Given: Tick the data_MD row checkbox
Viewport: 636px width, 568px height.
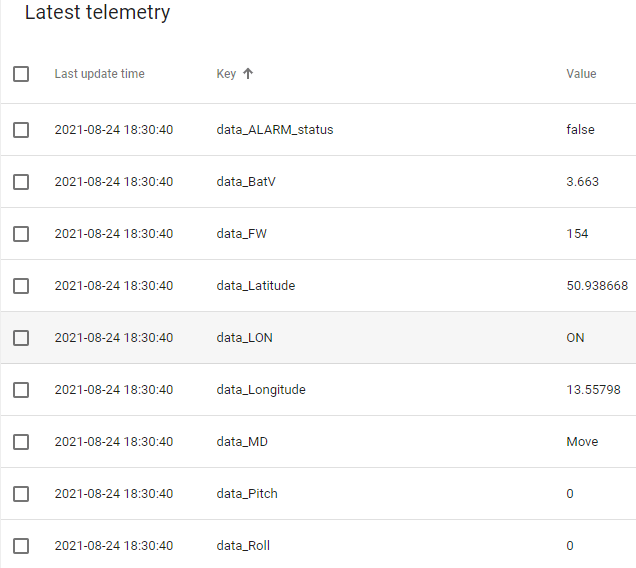Looking at the screenshot, I should 21,442.
